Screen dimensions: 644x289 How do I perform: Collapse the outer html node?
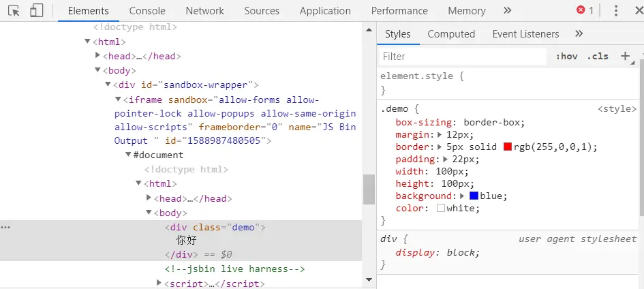87,41
